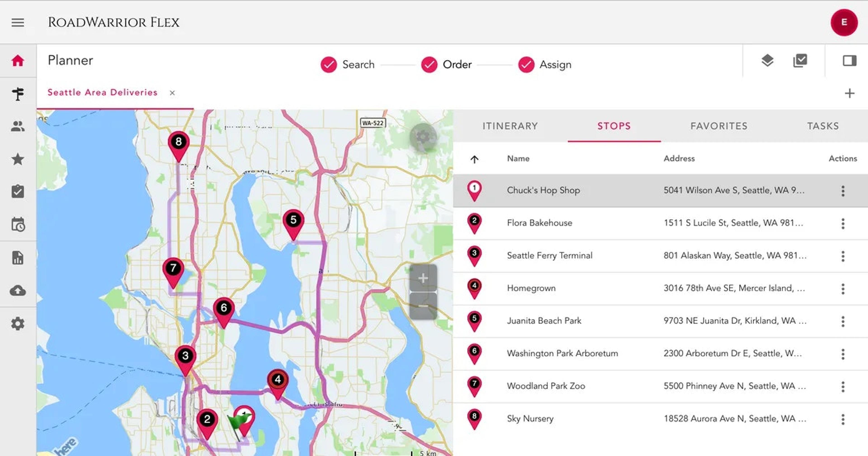
Task: Click the Search step checkmark
Action: 328,64
